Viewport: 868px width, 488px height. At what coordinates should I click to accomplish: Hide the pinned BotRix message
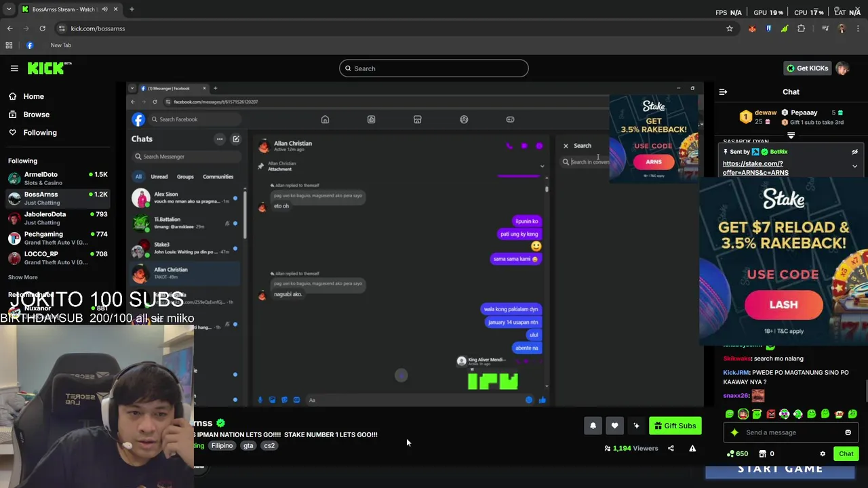coord(854,152)
